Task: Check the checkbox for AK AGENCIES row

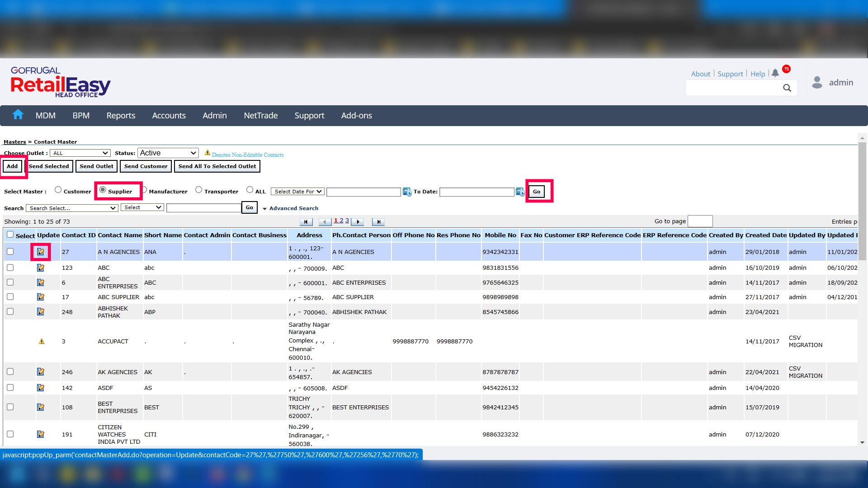Action: click(10, 371)
